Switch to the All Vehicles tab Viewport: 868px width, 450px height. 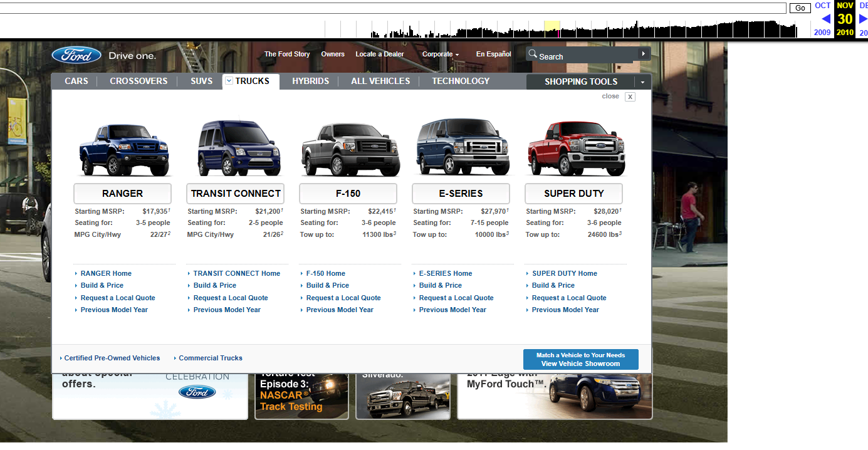tap(380, 81)
